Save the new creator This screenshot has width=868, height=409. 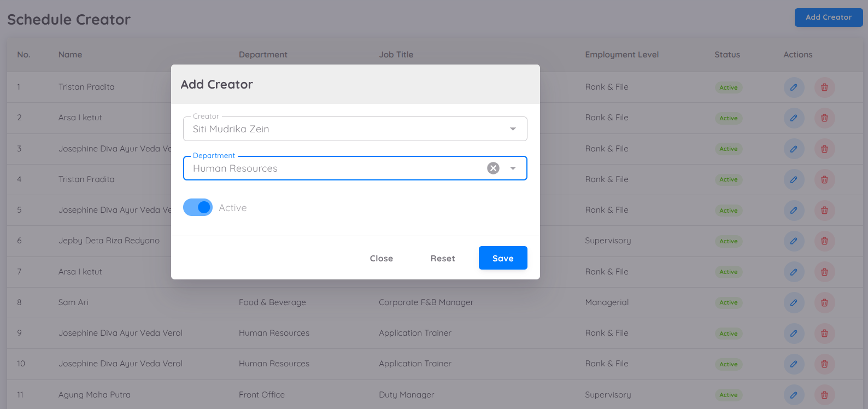(502, 258)
